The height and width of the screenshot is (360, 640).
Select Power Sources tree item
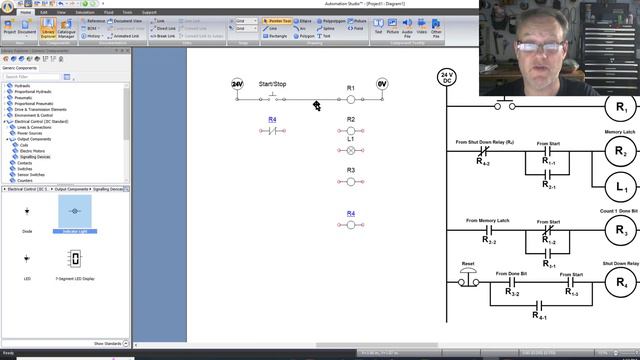(x=29, y=133)
